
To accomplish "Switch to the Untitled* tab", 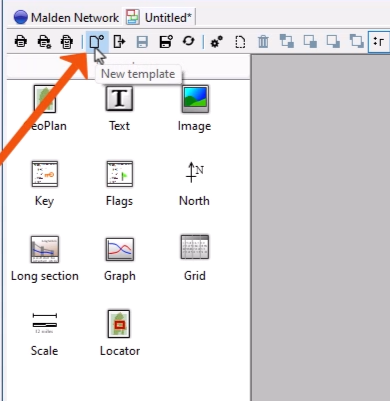I will tap(159, 17).
